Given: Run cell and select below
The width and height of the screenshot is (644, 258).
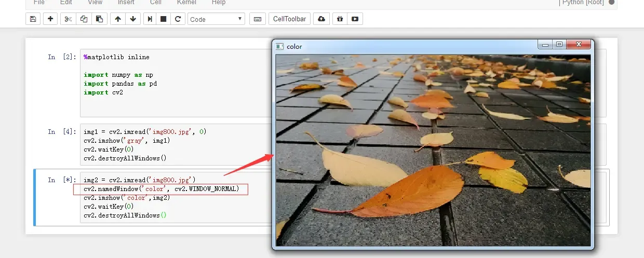Looking at the screenshot, I should (x=150, y=19).
